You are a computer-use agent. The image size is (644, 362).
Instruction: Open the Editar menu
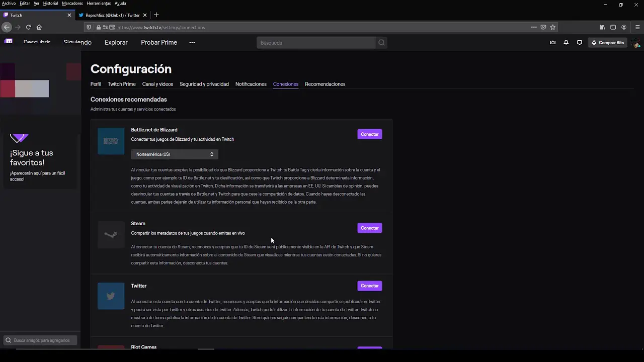tap(25, 4)
